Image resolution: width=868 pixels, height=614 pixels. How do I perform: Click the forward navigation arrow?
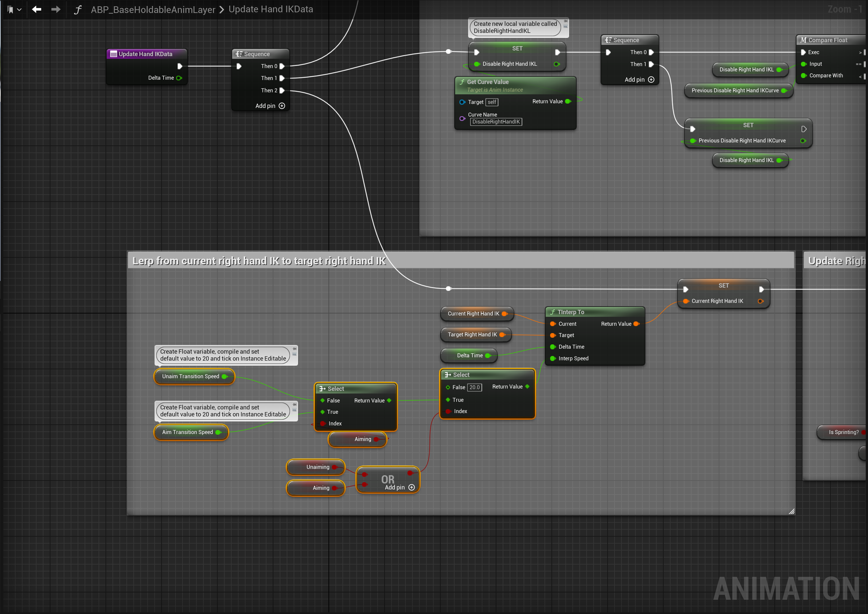pos(55,9)
